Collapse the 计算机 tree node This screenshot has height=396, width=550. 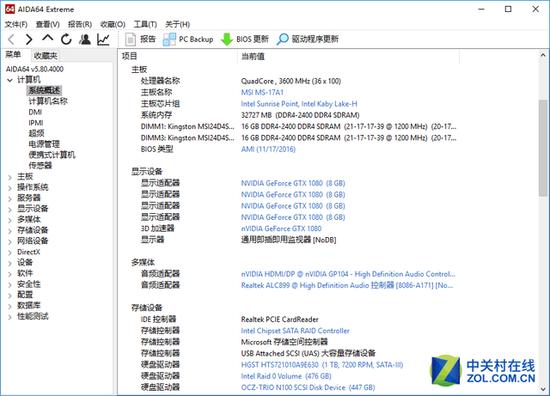coord(10,80)
